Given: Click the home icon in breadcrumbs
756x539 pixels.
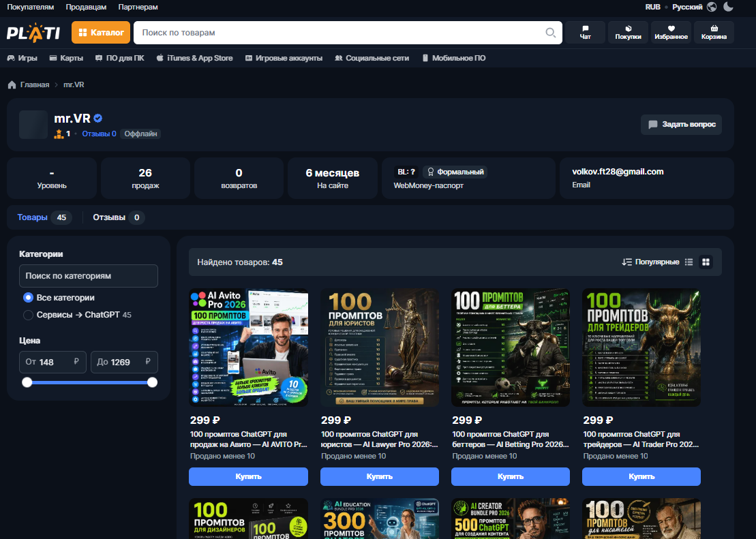Looking at the screenshot, I should 12,85.
